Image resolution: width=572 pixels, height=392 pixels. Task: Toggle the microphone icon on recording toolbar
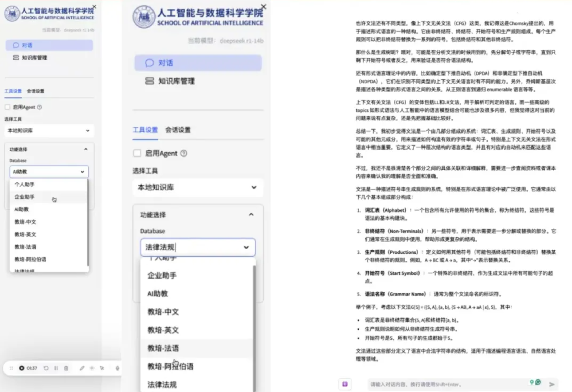(x=117, y=368)
